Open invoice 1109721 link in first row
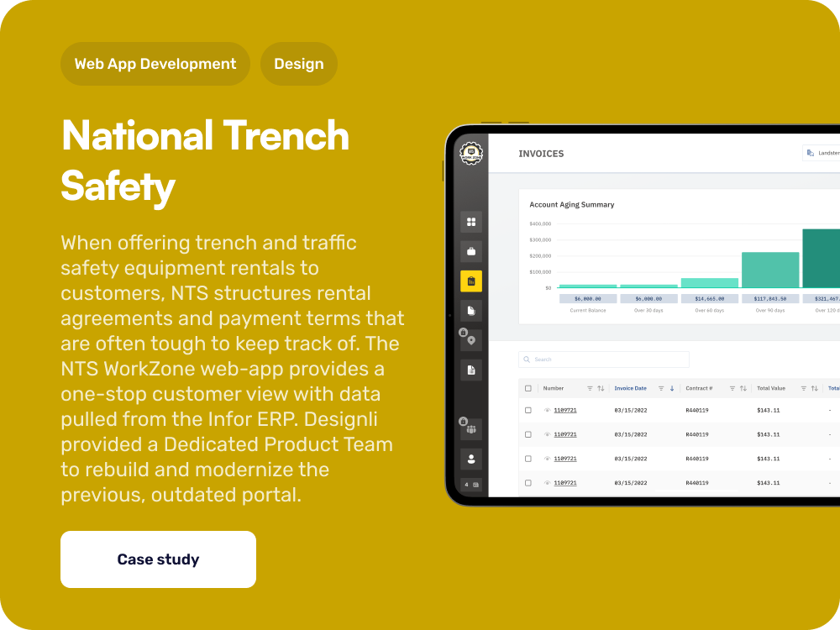 pos(565,410)
